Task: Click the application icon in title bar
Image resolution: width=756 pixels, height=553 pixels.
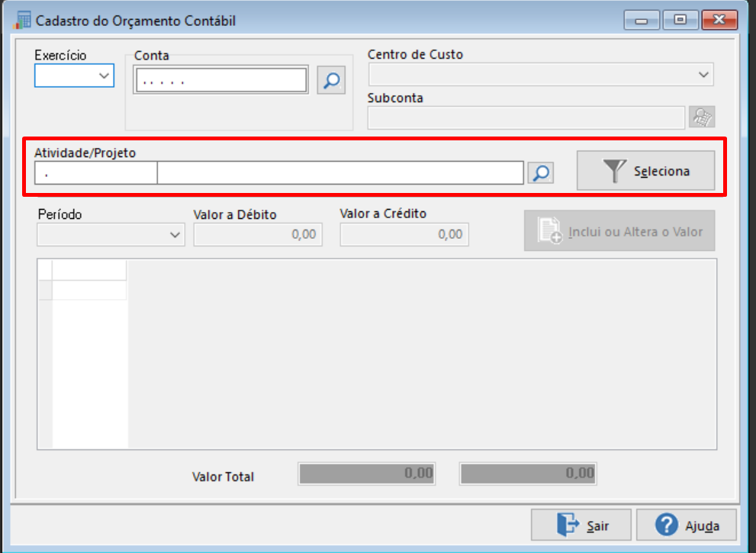Action: click(x=21, y=21)
